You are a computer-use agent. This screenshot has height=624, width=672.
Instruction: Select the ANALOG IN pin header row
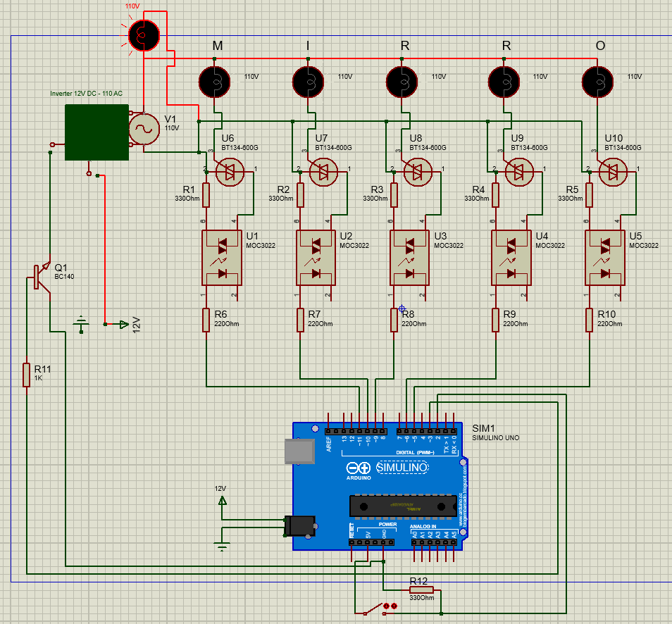pyautogui.click(x=435, y=542)
